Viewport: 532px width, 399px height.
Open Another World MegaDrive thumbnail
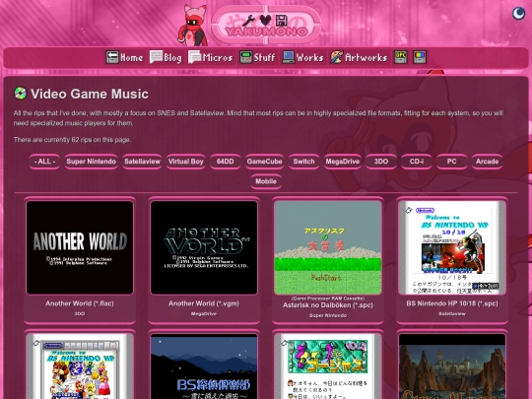click(204, 247)
